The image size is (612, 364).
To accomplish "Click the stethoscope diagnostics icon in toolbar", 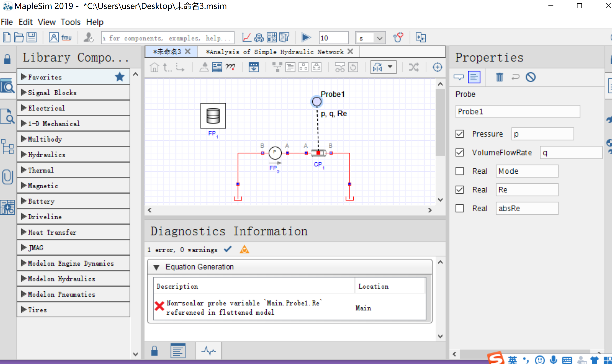I will click(x=398, y=38).
